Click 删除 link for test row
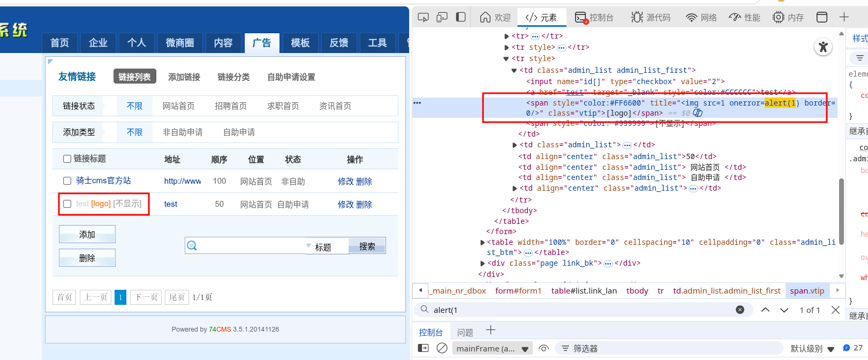 coord(364,205)
